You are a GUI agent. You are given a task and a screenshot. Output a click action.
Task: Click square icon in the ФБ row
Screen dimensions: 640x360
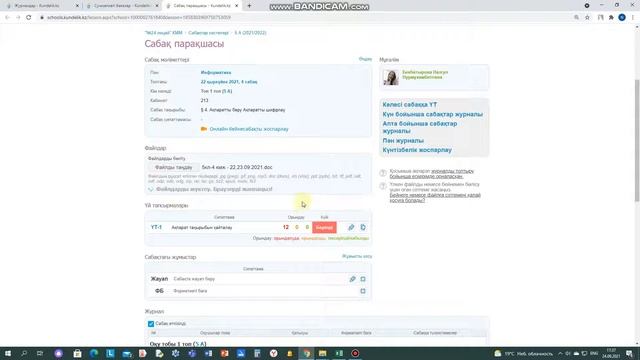[363, 291]
